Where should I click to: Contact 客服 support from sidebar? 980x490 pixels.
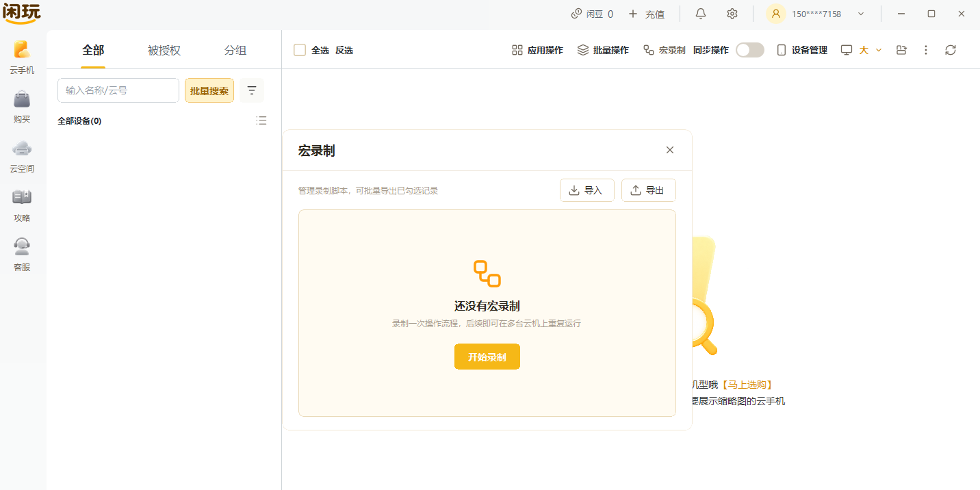pos(22,255)
